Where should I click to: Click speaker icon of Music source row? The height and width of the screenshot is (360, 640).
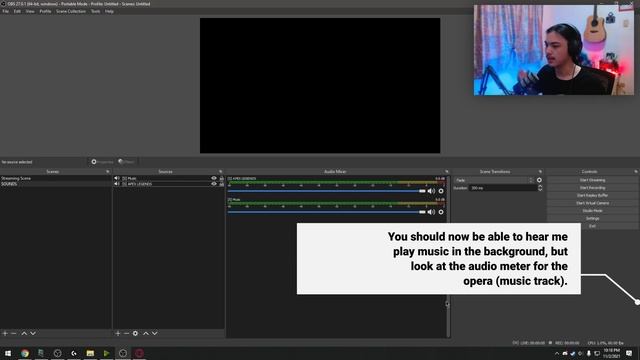(117, 178)
